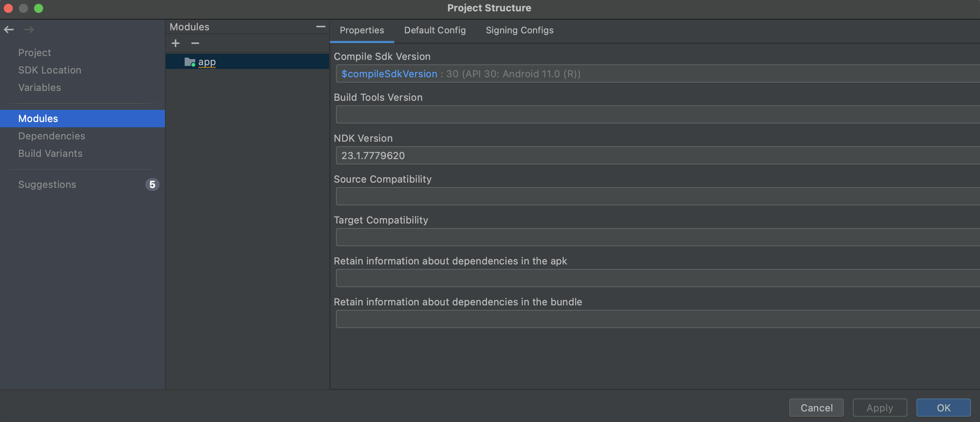The height and width of the screenshot is (422, 980).
Task: Click the $compileSdkVersion variable link
Action: (x=389, y=74)
